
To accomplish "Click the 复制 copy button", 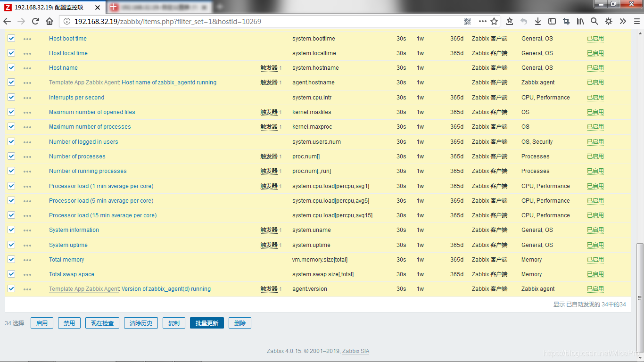I will pos(174,323).
